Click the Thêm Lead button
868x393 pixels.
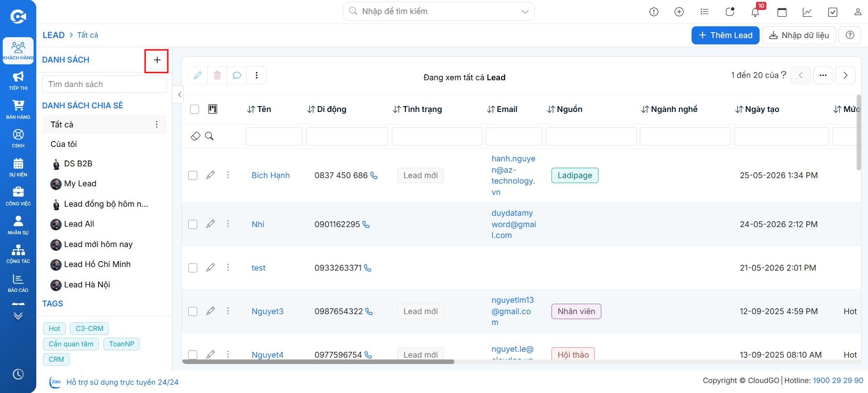(725, 35)
